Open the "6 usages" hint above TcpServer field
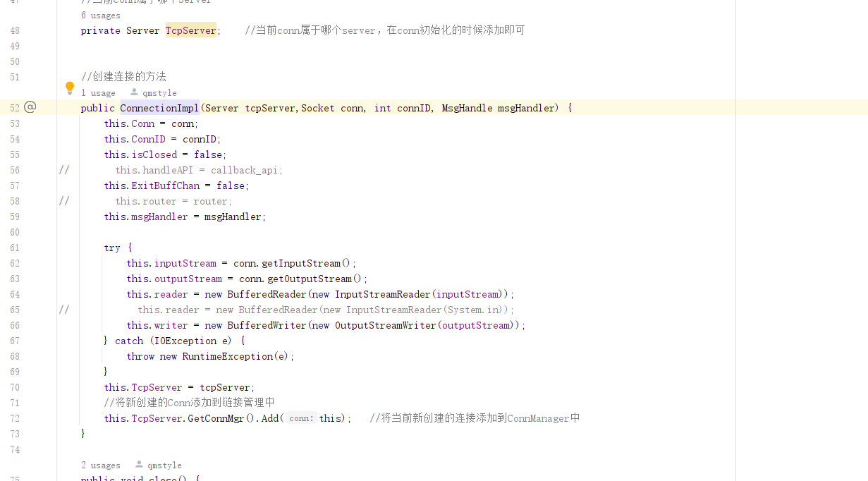868x481 pixels. (x=100, y=16)
